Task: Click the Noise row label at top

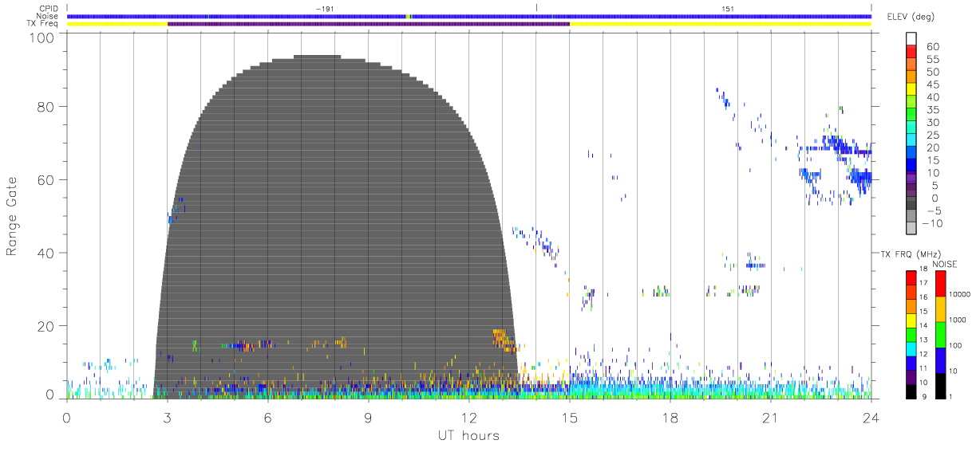Action: pyautogui.click(x=47, y=16)
